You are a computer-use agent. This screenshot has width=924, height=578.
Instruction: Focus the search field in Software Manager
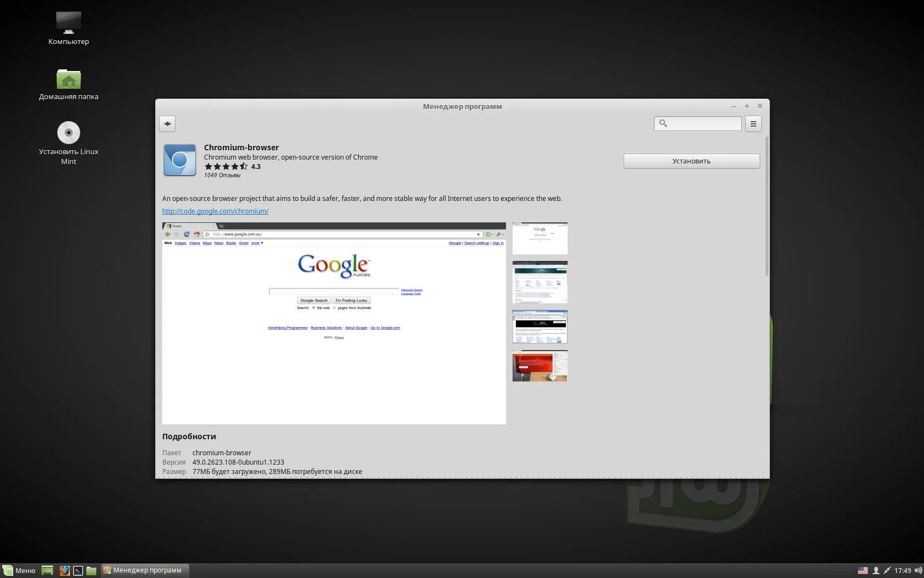(698, 123)
